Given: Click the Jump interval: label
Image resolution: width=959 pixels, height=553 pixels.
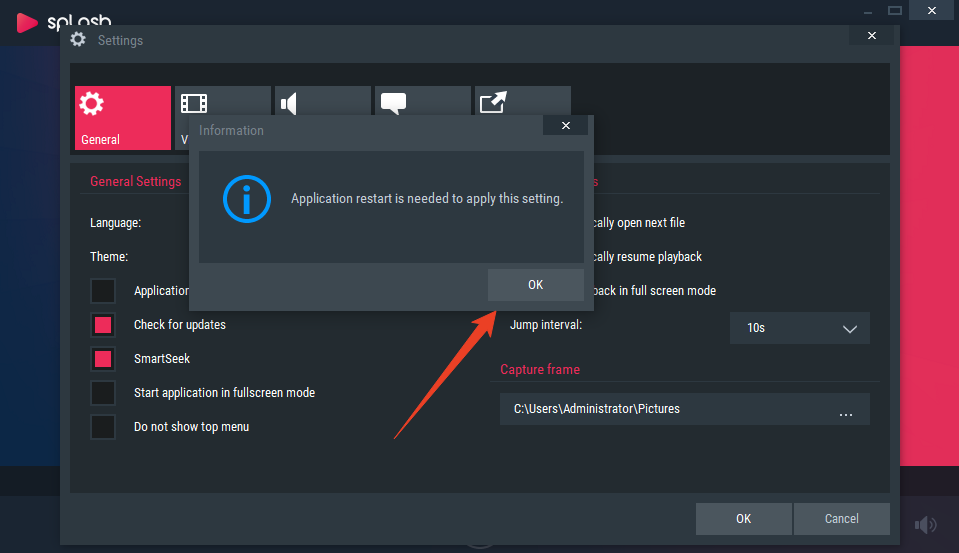Looking at the screenshot, I should pyautogui.click(x=546, y=325).
